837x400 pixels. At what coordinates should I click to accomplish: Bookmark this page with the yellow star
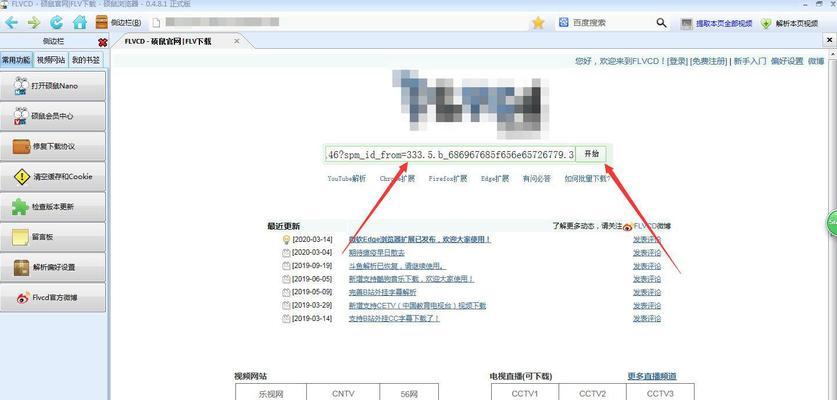click(538, 22)
